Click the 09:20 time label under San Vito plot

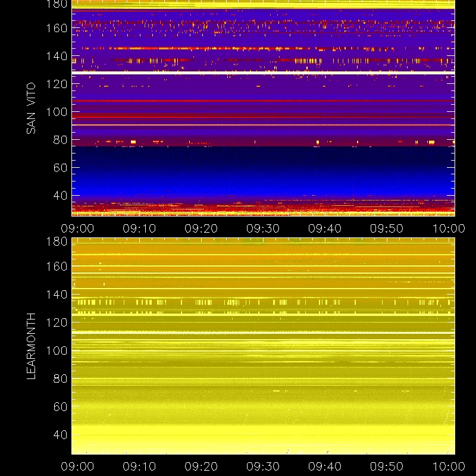click(x=201, y=228)
